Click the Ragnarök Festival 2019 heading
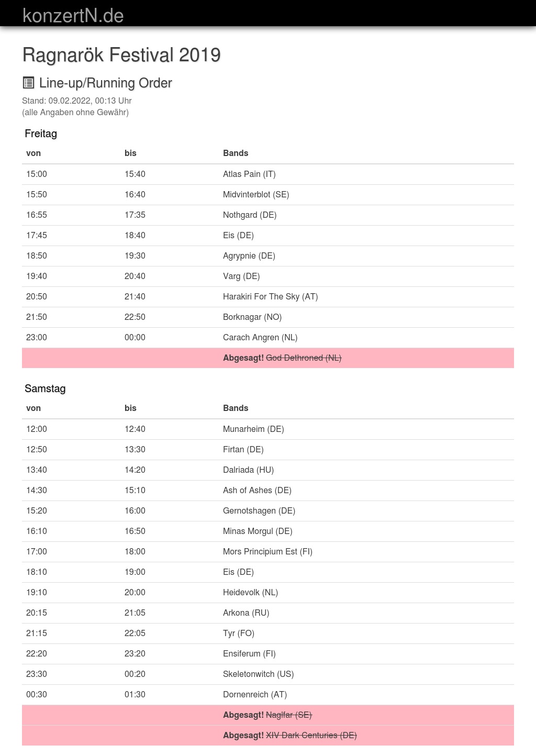 121,55
